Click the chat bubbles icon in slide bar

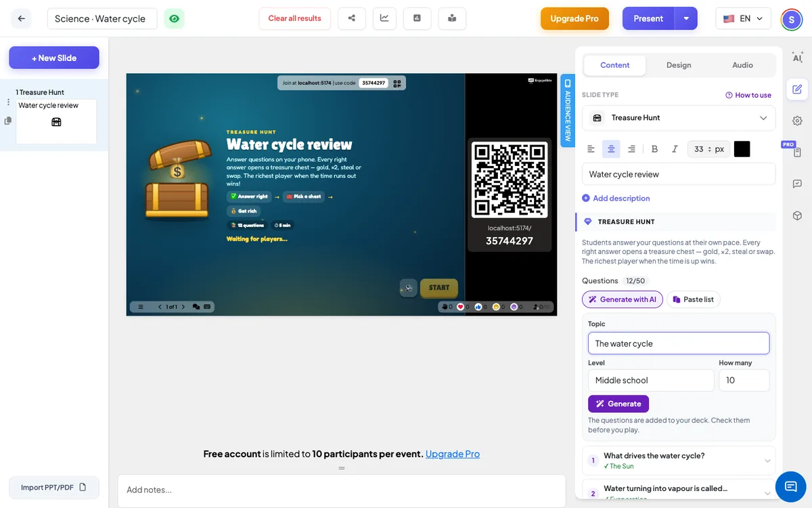pos(196,307)
